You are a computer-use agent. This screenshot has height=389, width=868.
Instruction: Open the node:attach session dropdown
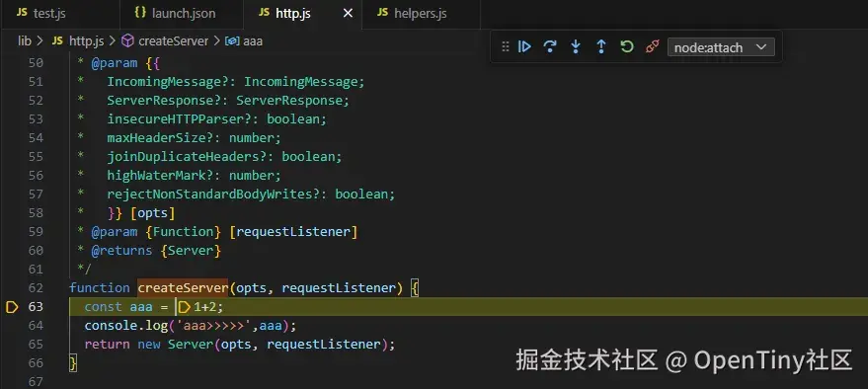pos(721,47)
